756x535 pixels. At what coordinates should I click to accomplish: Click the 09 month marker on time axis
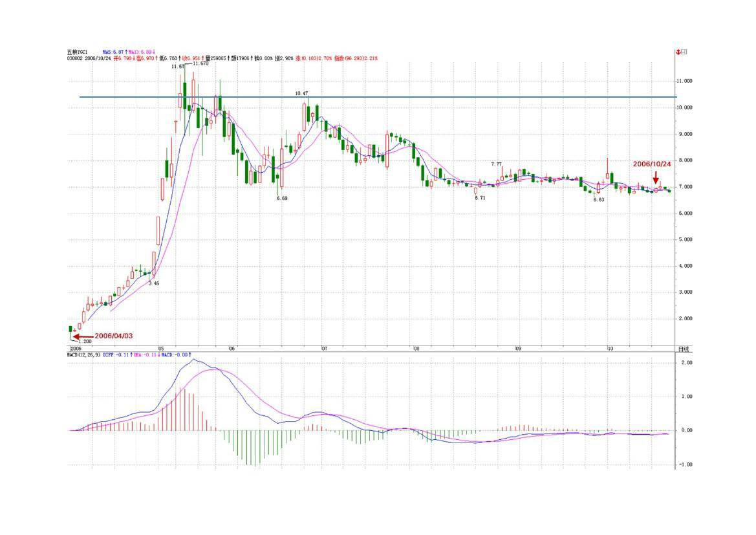point(518,349)
